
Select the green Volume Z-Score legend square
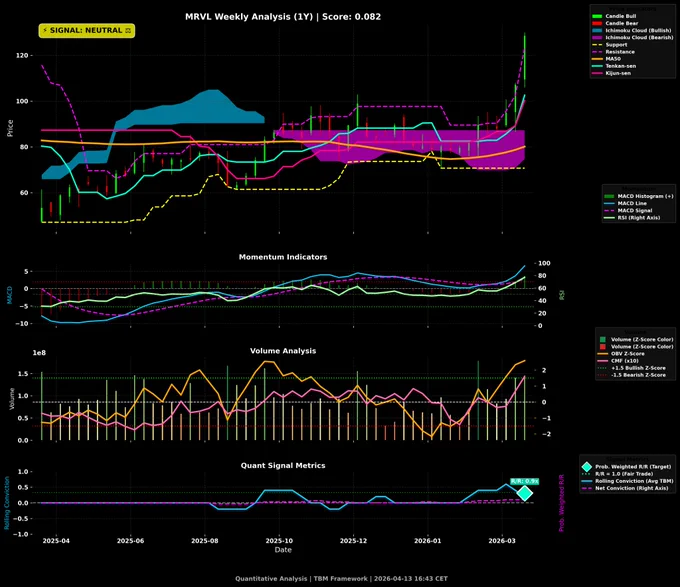[602, 339]
